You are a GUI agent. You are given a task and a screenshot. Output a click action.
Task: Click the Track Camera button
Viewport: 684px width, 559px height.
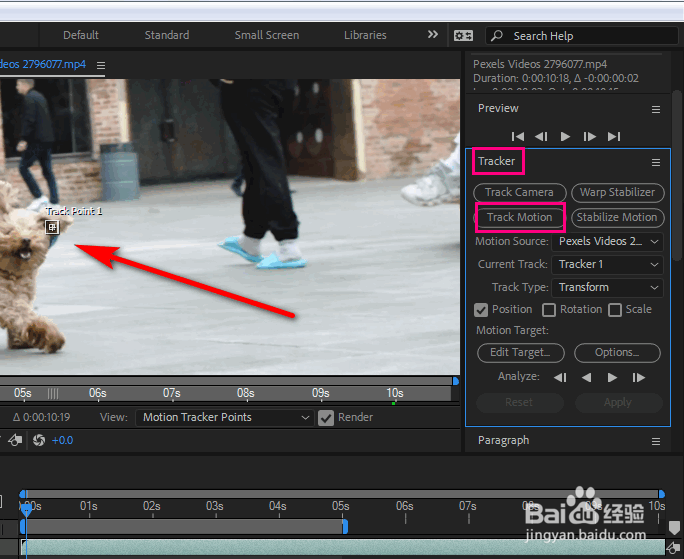(520, 192)
